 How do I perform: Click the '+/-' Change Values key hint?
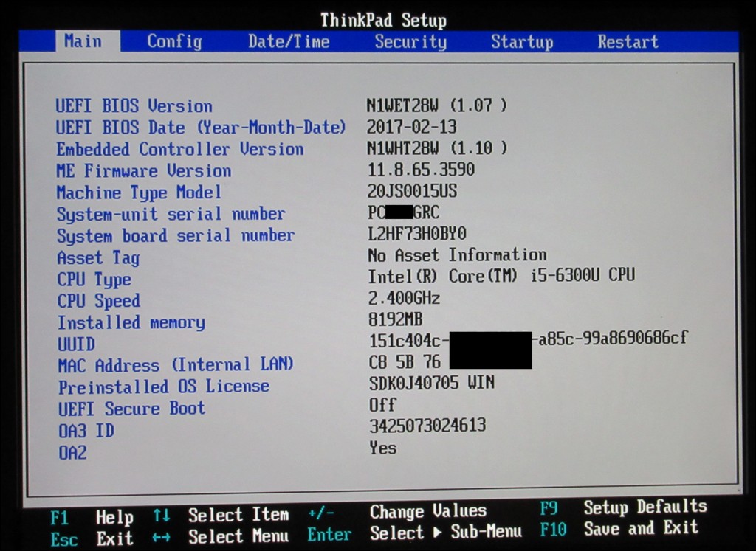coord(320,513)
